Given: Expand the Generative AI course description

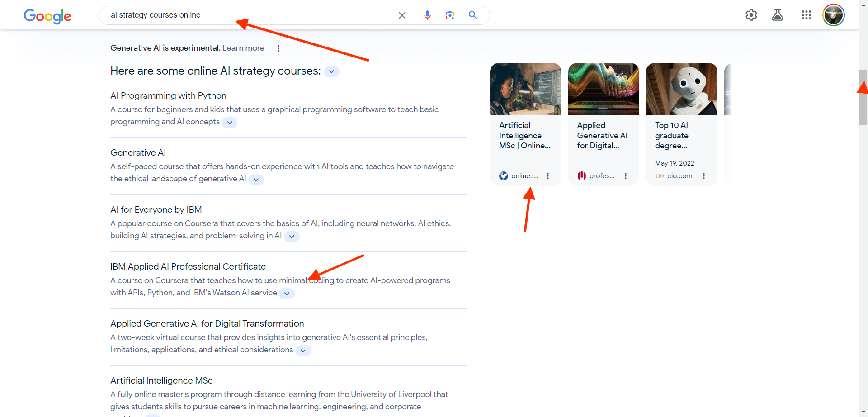Looking at the screenshot, I should coord(256,180).
